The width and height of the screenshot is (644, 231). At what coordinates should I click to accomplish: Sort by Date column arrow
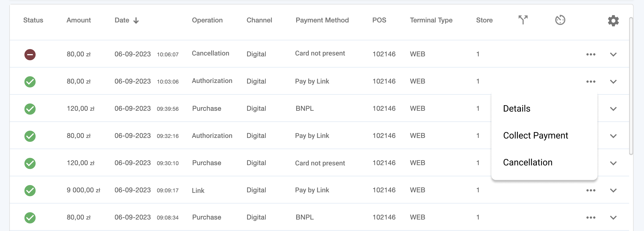[x=136, y=20]
